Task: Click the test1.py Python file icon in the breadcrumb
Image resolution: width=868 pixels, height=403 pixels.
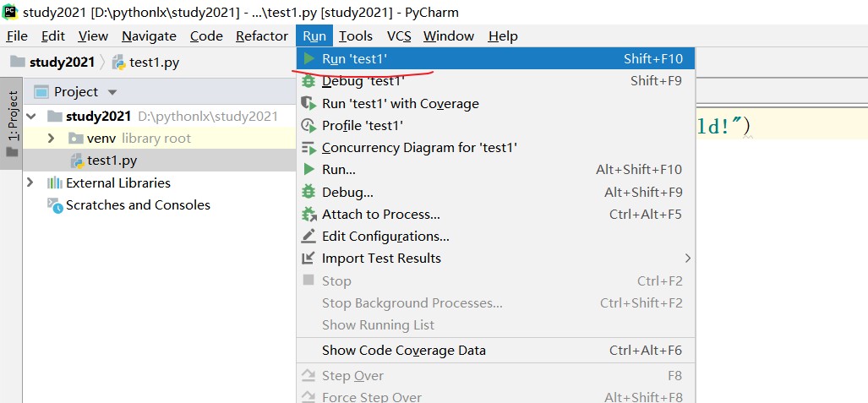Action: click(x=118, y=62)
